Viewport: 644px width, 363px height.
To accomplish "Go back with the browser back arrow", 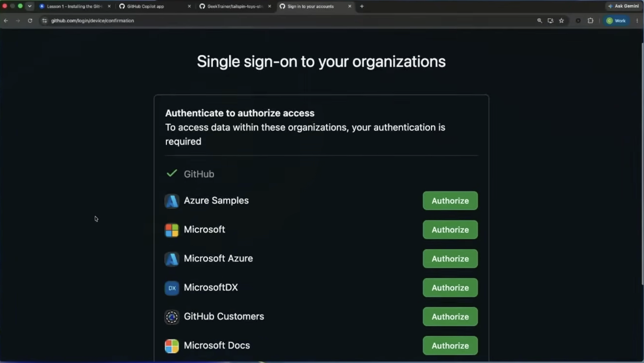I will click(x=6, y=21).
